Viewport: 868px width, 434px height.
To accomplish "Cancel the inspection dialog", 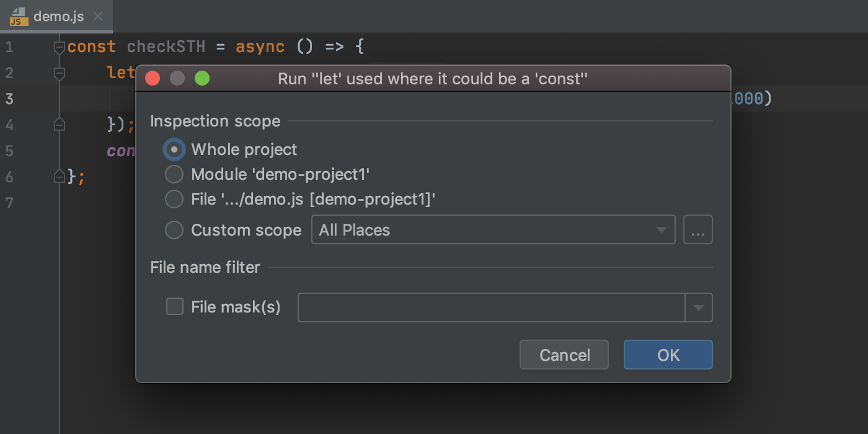I will pyautogui.click(x=564, y=355).
